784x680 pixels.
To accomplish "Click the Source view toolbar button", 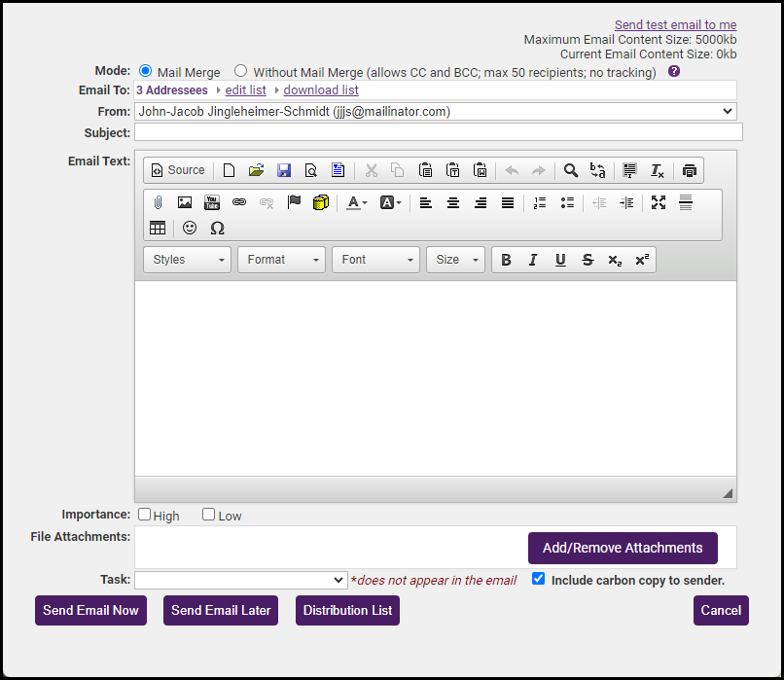I will click(177, 170).
